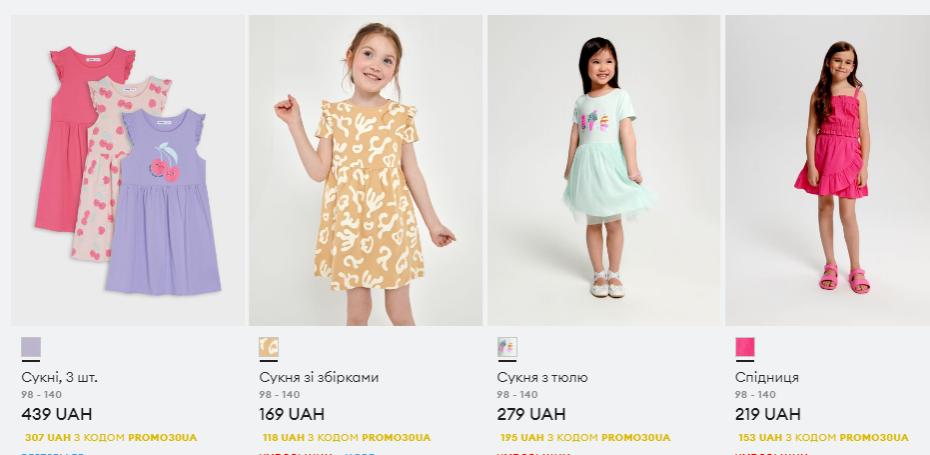Click the 118 UAH PROMO30UA promo offer

pyautogui.click(x=347, y=438)
